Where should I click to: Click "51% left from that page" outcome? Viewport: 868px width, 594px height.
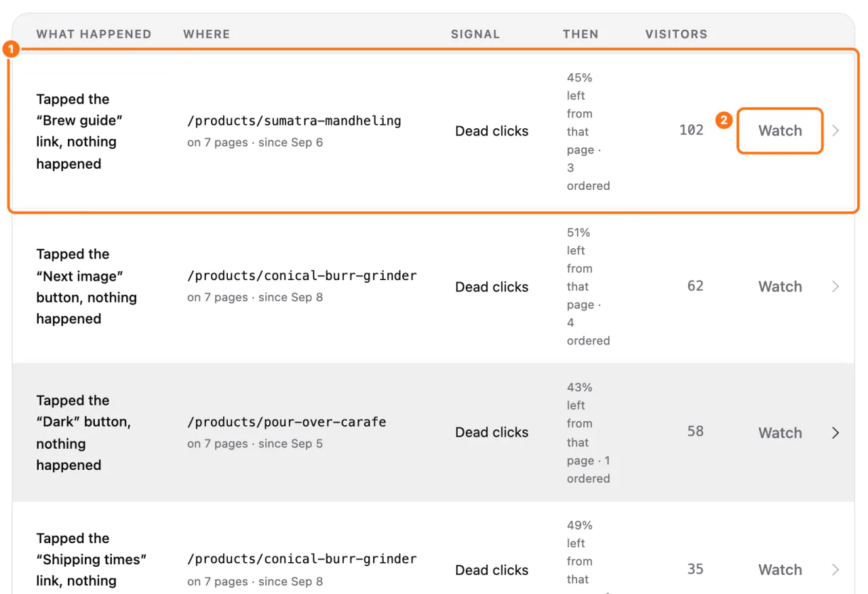[588, 287]
